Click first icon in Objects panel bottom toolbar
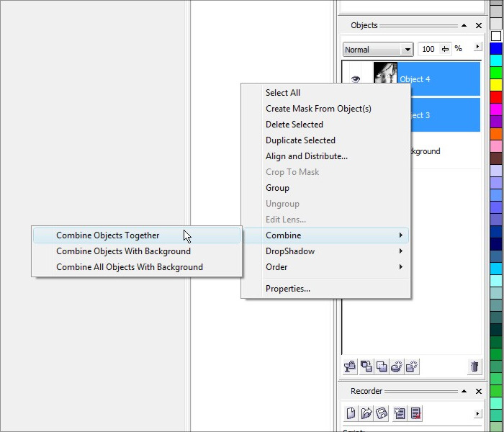The height and width of the screenshot is (432, 504). point(350,366)
